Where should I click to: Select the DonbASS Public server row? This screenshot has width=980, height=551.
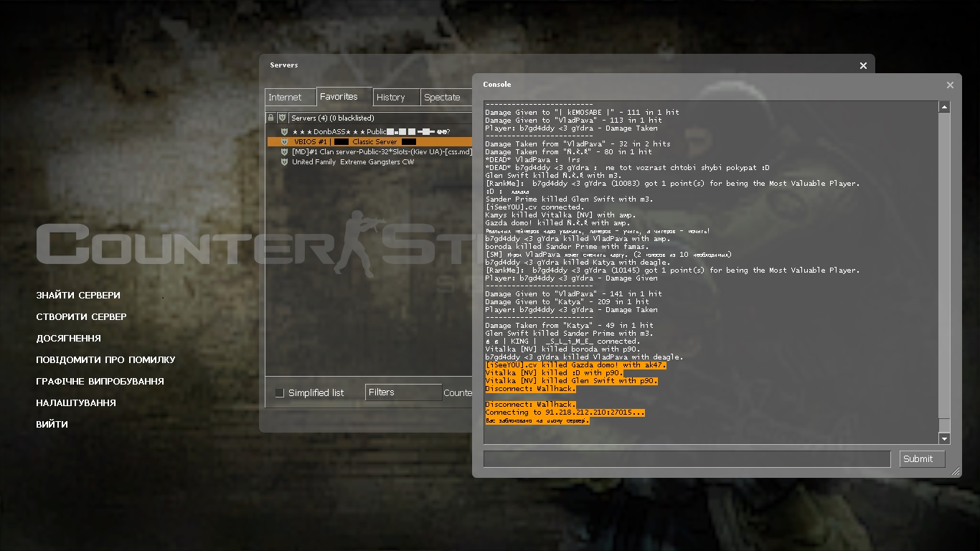click(369, 132)
